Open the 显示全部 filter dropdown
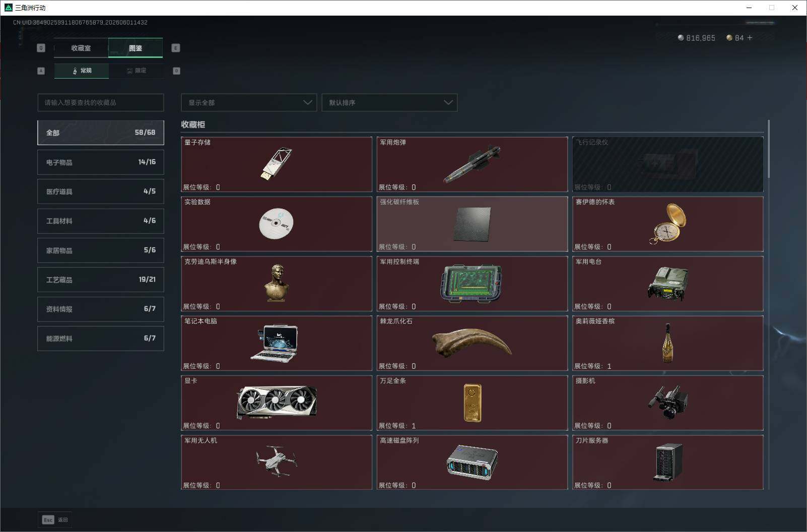This screenshot has width=807, height=532. pyautogui.click(x=249, y=102)
